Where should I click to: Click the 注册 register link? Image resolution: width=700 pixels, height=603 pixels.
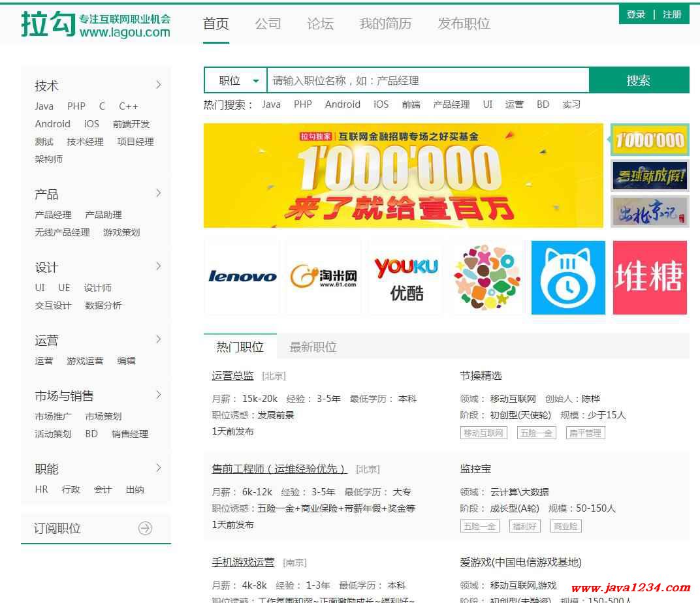coord(672,14)
